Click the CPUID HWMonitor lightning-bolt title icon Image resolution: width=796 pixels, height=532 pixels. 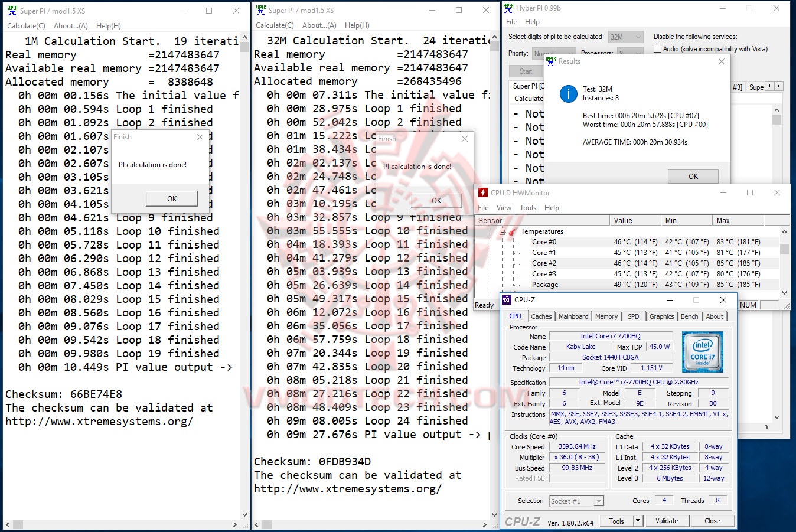[483, 192]
